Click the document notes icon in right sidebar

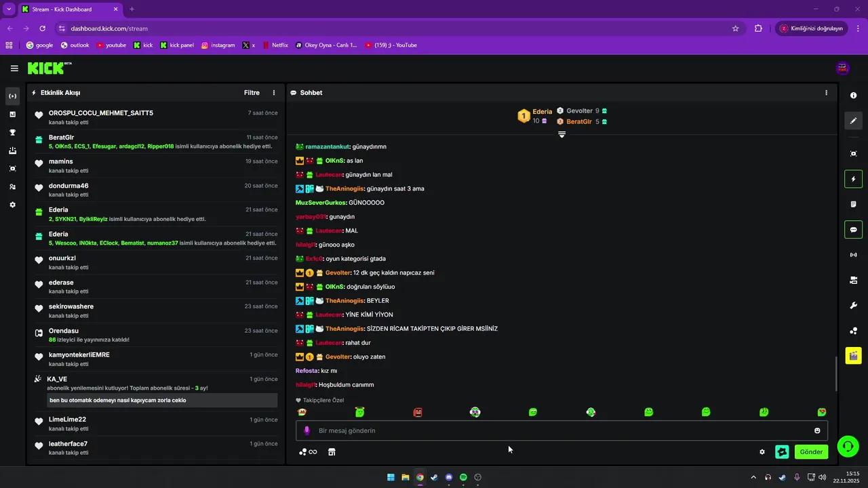pos(853,204)
